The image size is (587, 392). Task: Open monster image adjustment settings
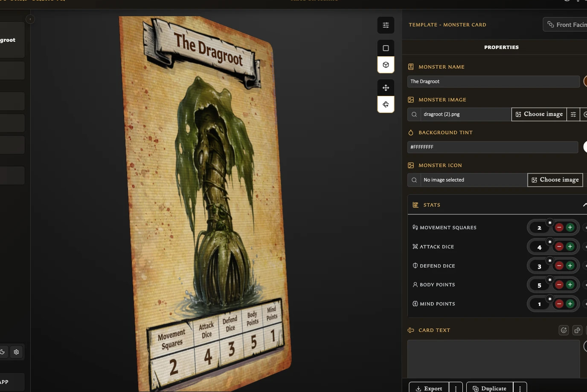pos(573,114)
